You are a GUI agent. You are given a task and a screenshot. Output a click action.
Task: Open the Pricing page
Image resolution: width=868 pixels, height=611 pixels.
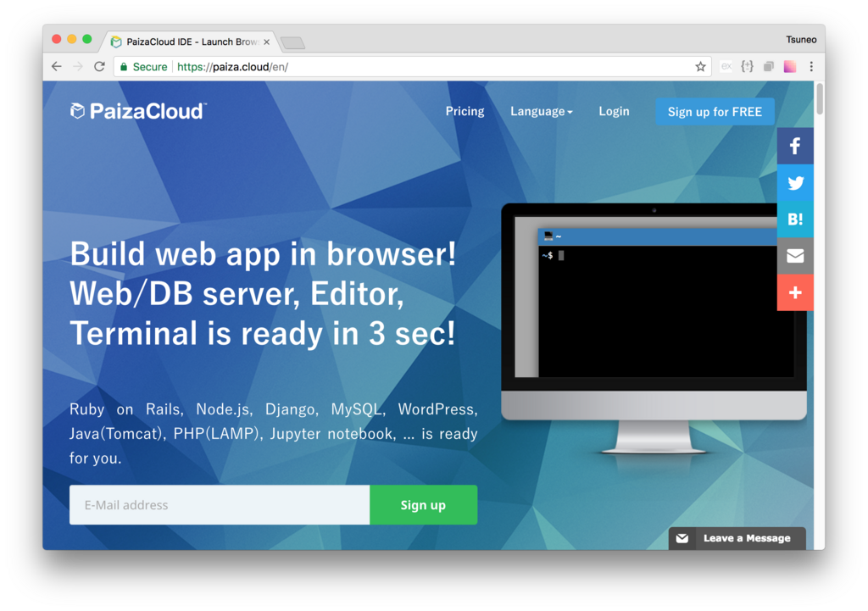(465, 111)
